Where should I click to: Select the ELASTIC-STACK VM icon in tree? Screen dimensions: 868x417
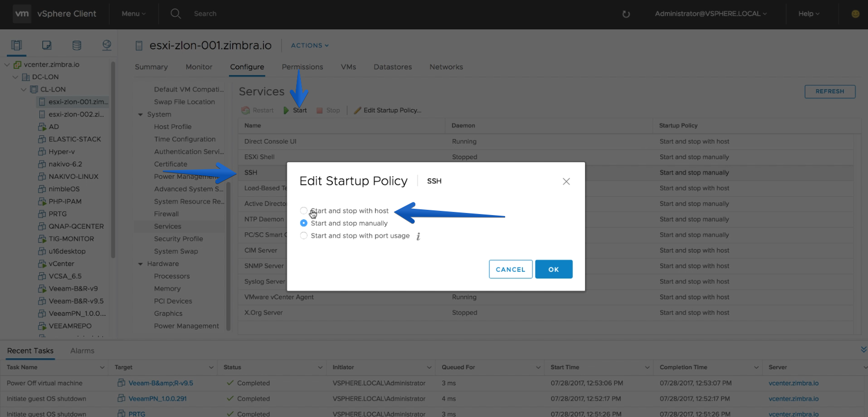(42, 140)
